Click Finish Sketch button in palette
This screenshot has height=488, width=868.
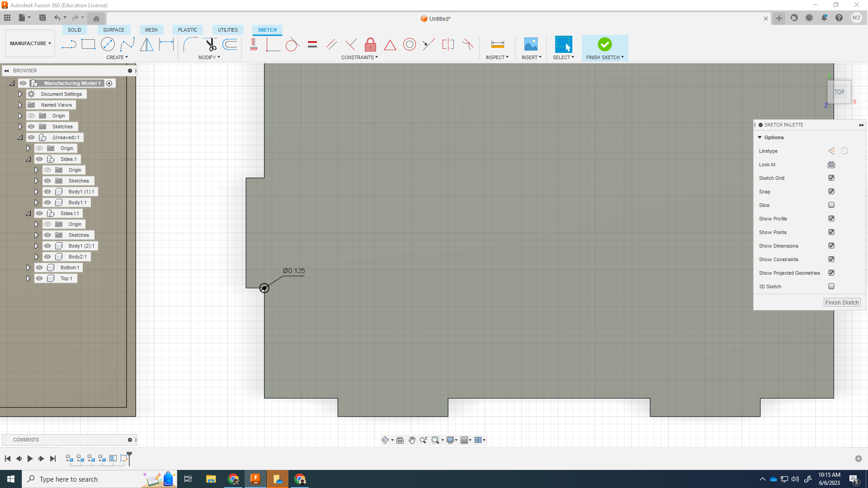tap(841, 303)
